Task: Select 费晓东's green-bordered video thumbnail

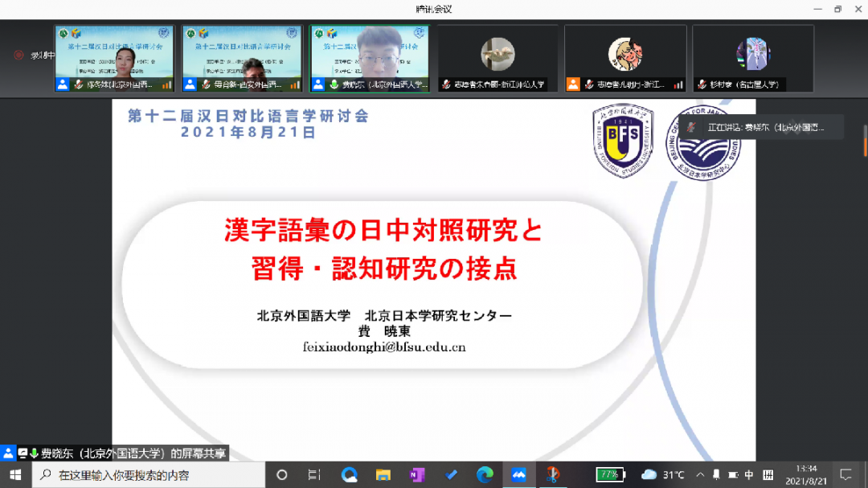Action: coord(370,58)
